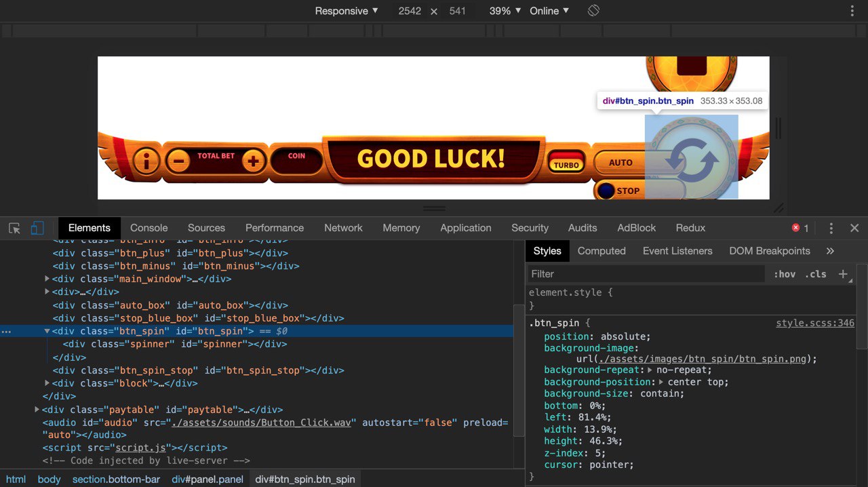
Task: Click the plus bet button in game
Action: (253, 161)
